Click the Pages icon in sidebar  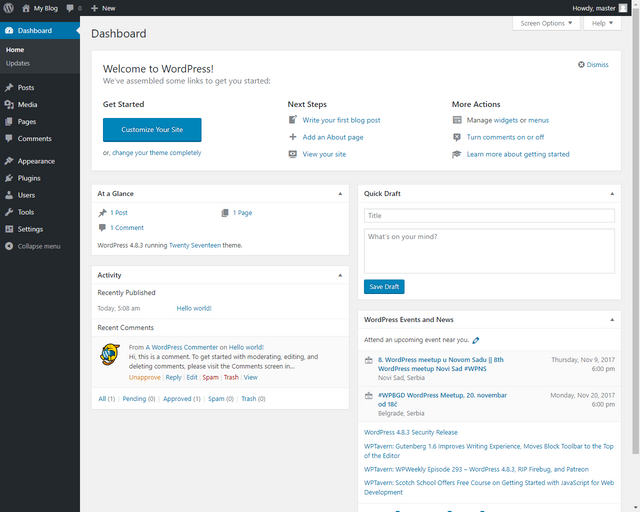pyautogui.click(x=9, y=122)
